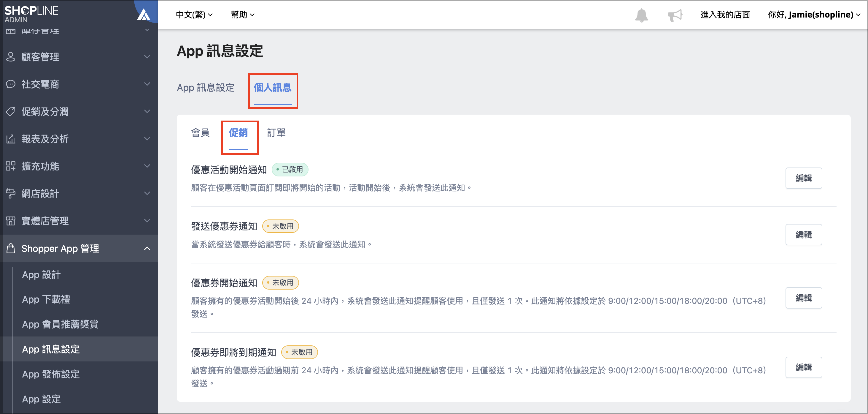Click the SHOPLINE Admin logo
The width and height of the screenshot is (868, 414).
(x=31, y=14)
